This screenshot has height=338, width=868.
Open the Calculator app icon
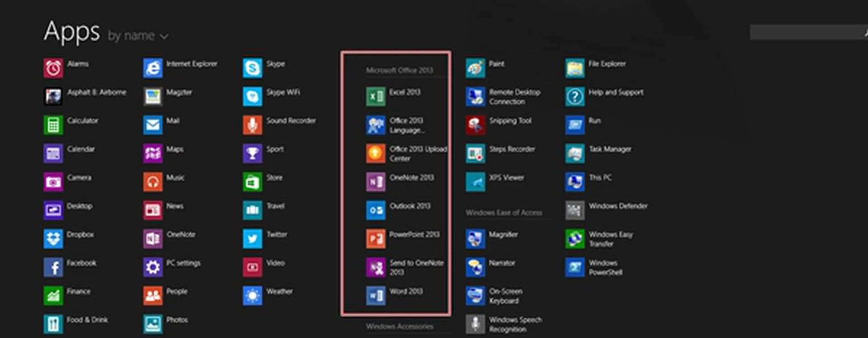click(53, 125)
